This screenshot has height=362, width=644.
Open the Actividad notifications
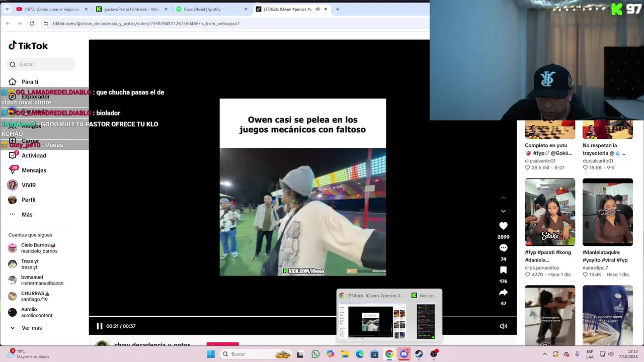click(x=34, y=156)
